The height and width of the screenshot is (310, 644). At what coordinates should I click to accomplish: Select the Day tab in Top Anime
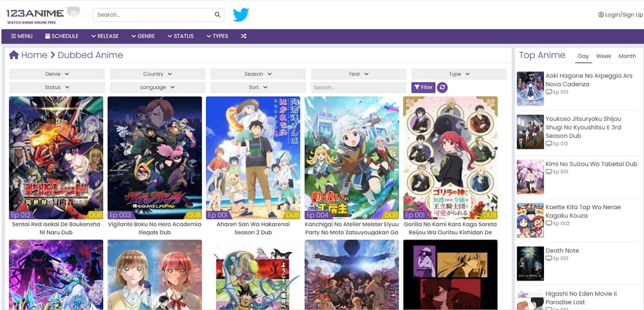(583, 56)
